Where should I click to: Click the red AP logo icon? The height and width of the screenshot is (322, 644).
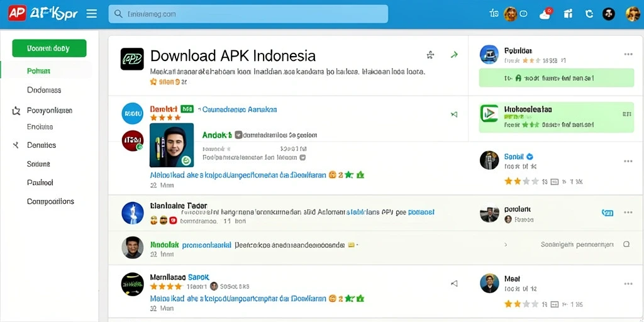[x=17, y=14]
